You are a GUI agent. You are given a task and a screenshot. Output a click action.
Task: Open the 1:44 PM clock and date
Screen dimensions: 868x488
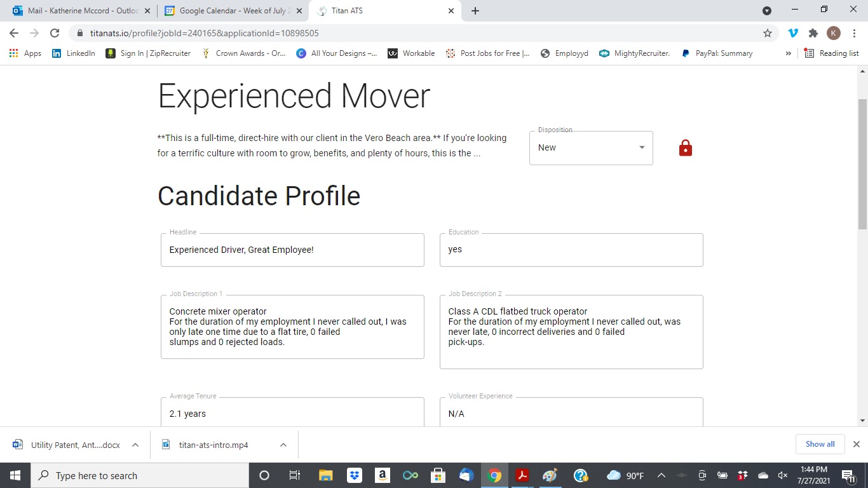click(814, 475)
